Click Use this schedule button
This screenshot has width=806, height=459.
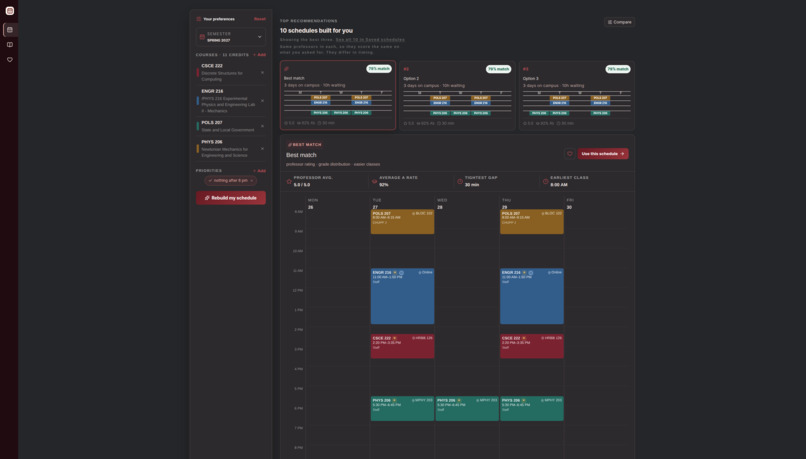pos(603,154)
